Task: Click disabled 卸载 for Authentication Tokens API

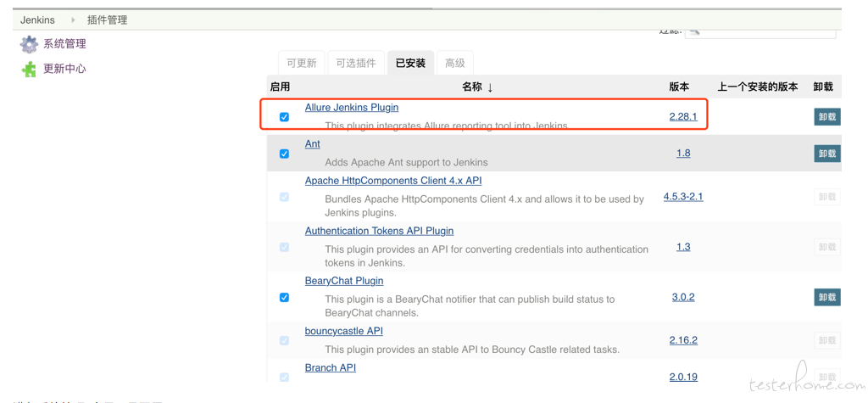Action: coord(827,247)
